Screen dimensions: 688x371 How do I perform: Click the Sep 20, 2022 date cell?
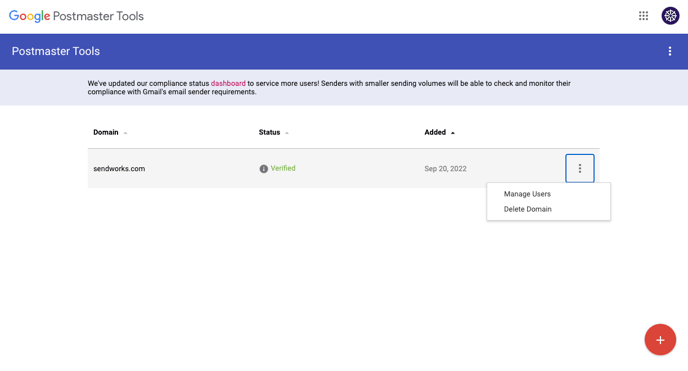coord(445,169)
